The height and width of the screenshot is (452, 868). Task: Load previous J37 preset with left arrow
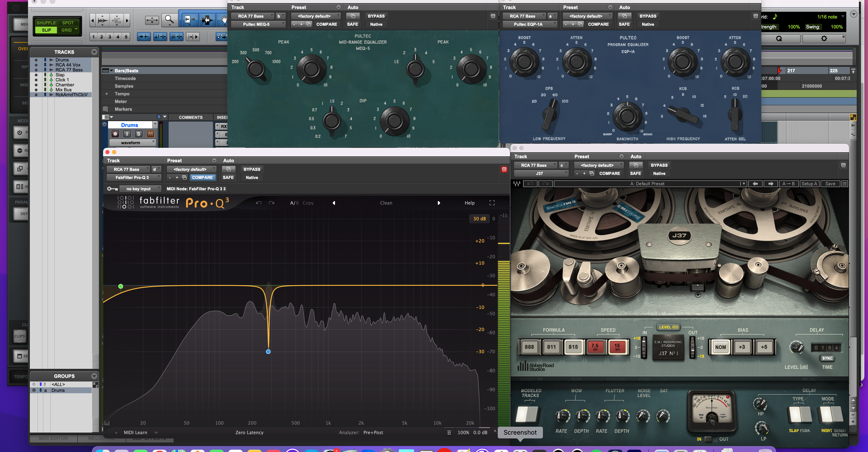click(x=755, y=184)
